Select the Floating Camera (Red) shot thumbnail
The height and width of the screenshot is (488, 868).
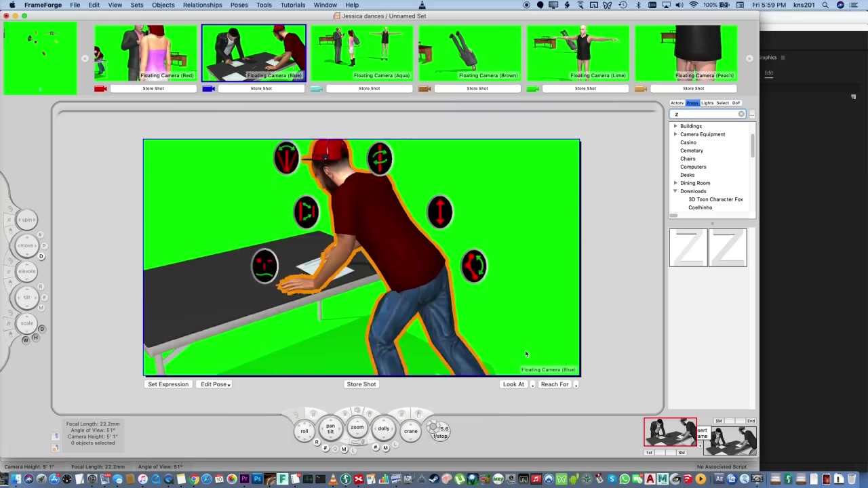(x=145, y=53)
